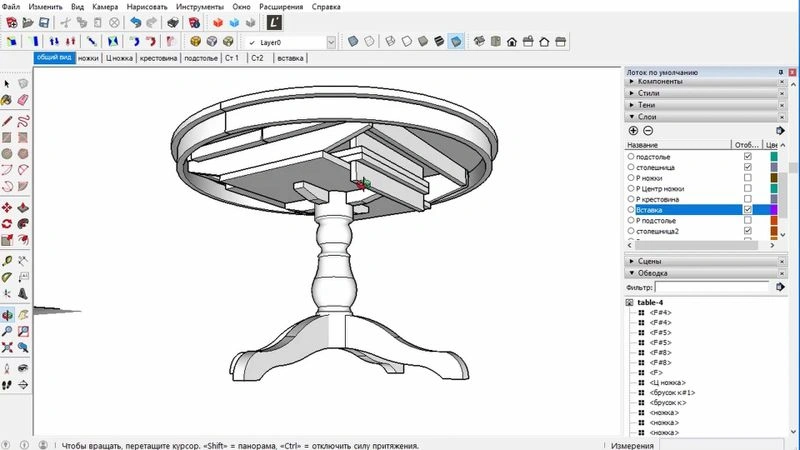This screenshot has width=800, height=450.
Task: Click the Фильтр input field
Action: (712, 287)
